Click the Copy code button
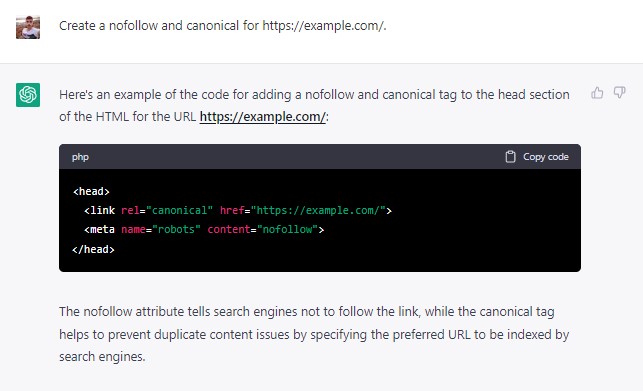This screenshot has width=643, height=391. [x=537, y=157]
